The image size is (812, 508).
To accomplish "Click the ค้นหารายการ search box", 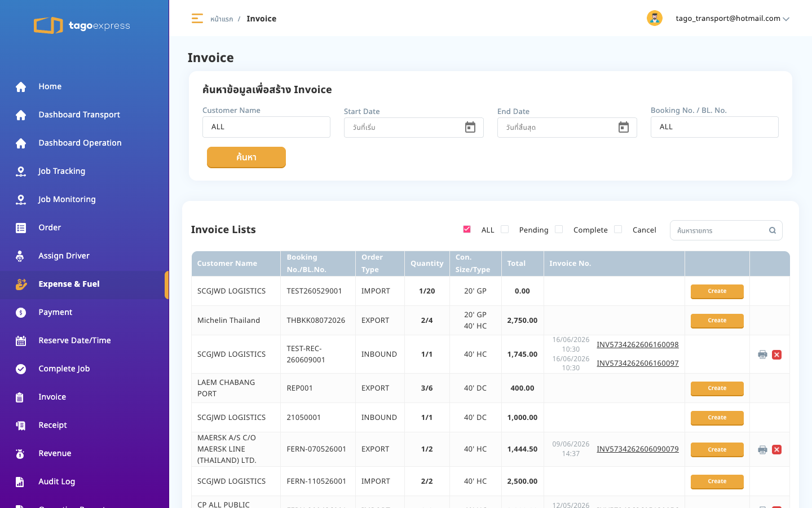I will (726, 230).
